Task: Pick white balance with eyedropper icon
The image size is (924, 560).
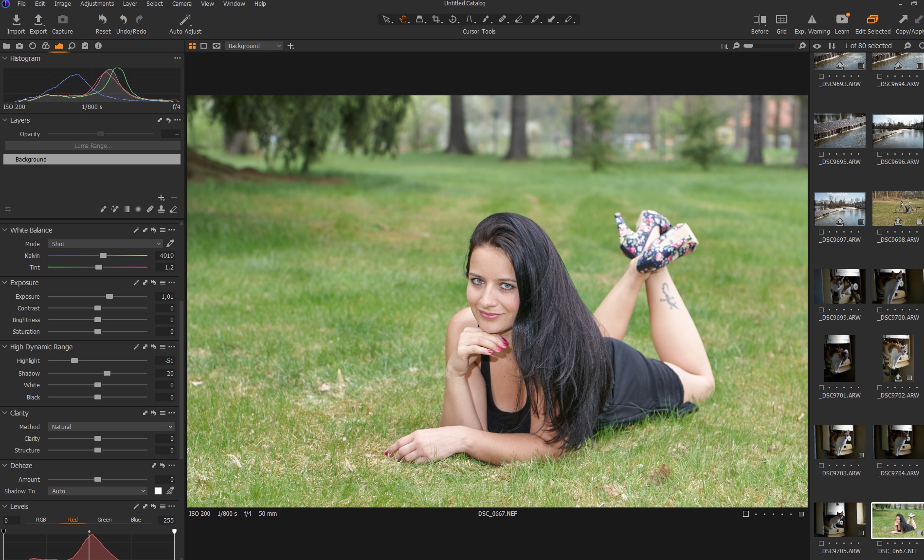Action: [x=170, y=244]
